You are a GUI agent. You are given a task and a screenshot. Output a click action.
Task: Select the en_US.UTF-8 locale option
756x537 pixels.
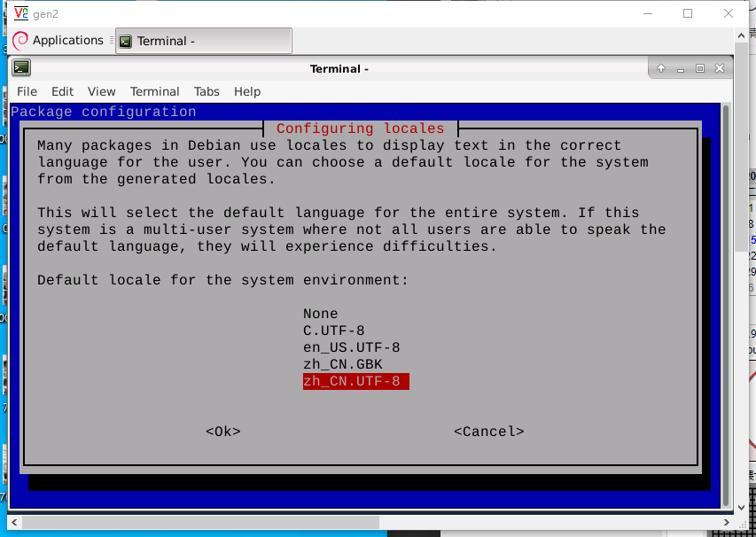[x=352, y=347]
